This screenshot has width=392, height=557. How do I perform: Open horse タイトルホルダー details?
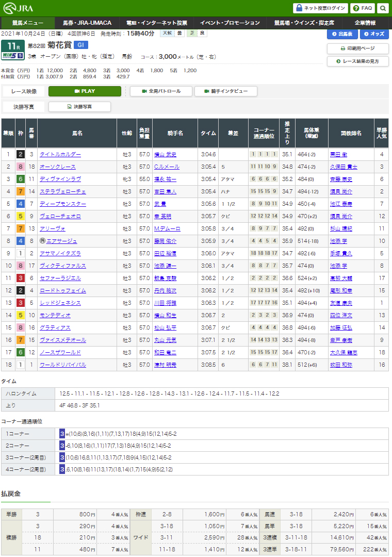[x=60, y=154]
